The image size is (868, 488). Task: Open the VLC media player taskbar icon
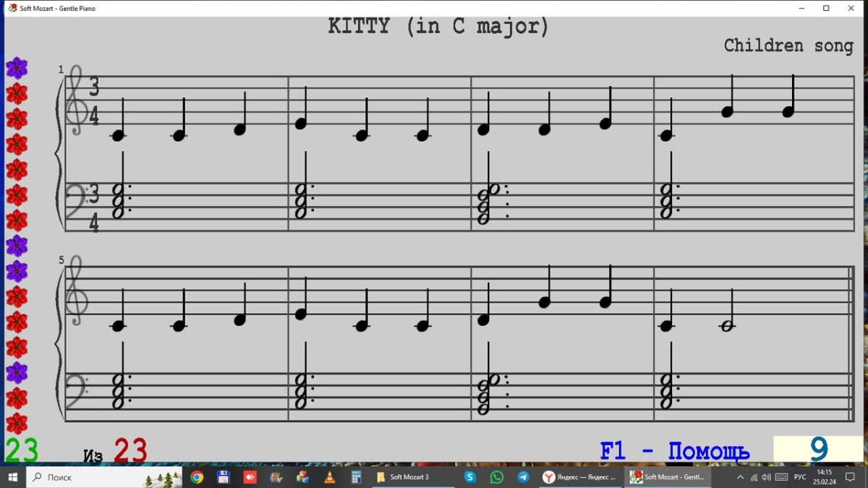[329, 477]
